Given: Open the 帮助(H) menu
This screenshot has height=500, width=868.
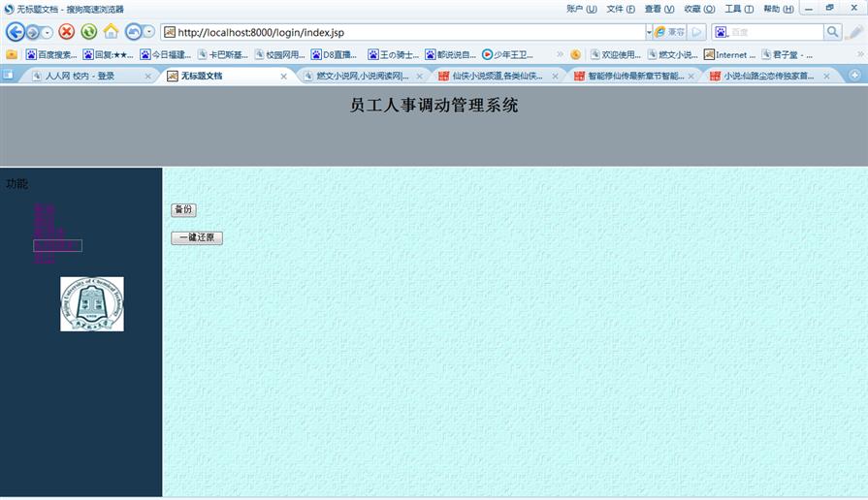Looking at the screenshot, I should pyautogui.click(x=779, y=9).
